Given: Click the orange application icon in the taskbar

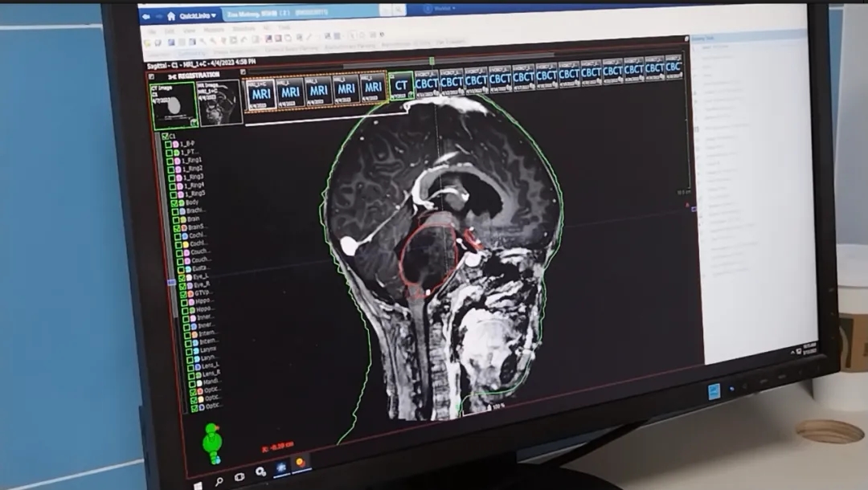Looking at the screenshot, I should pos(300,463).
